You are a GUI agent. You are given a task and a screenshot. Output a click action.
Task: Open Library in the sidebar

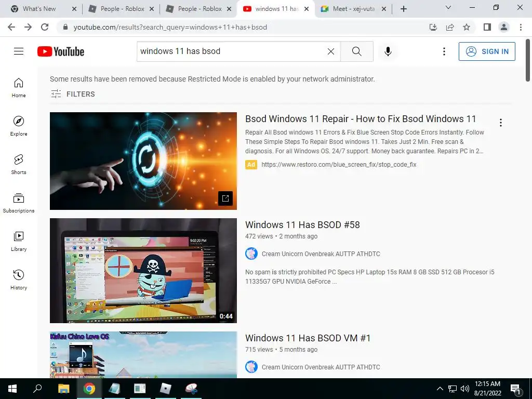pyautogui.click(x=19, y=241)
